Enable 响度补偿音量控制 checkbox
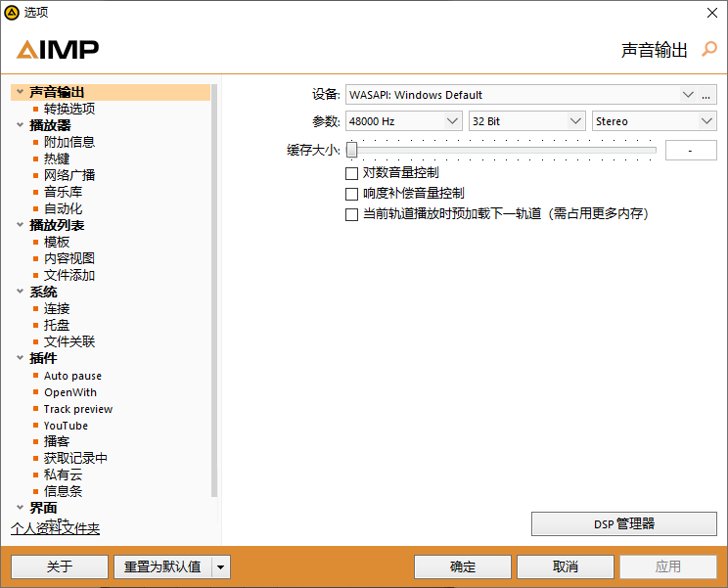The width and height of the screenshot is (728, 588). click(351, 194)
